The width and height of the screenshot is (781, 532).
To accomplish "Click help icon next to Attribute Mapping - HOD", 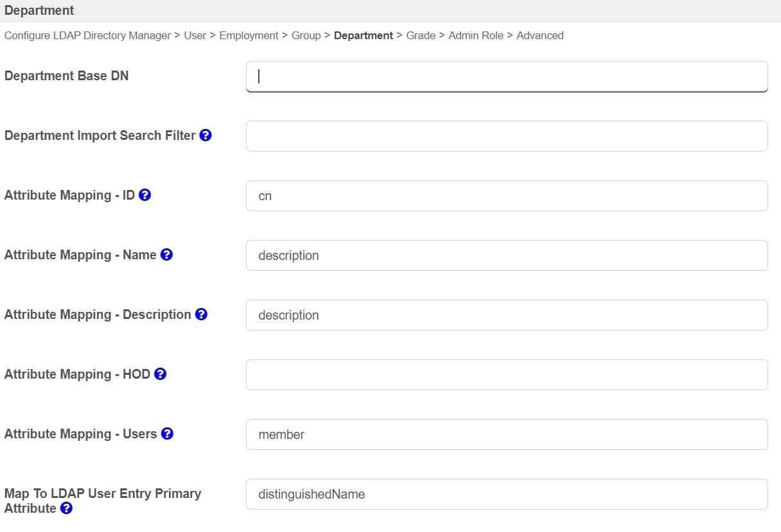I will tap(161, 374).
